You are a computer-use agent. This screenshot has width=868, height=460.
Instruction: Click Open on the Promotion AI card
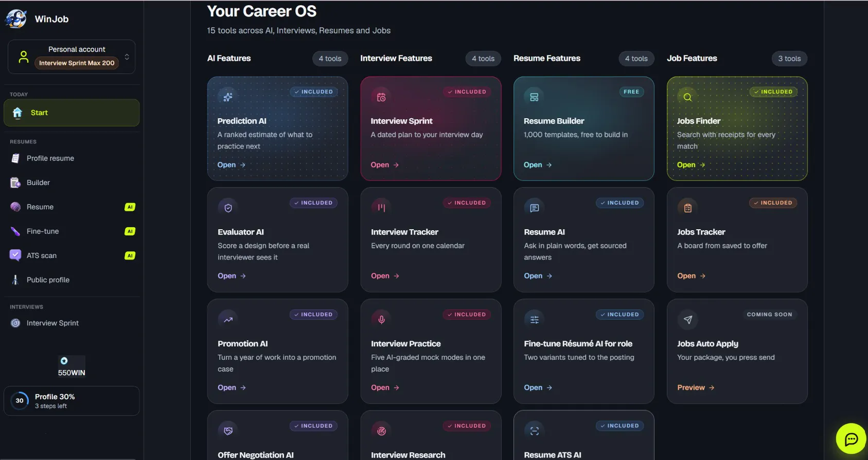pyautogui.click(x=232, y=387)
